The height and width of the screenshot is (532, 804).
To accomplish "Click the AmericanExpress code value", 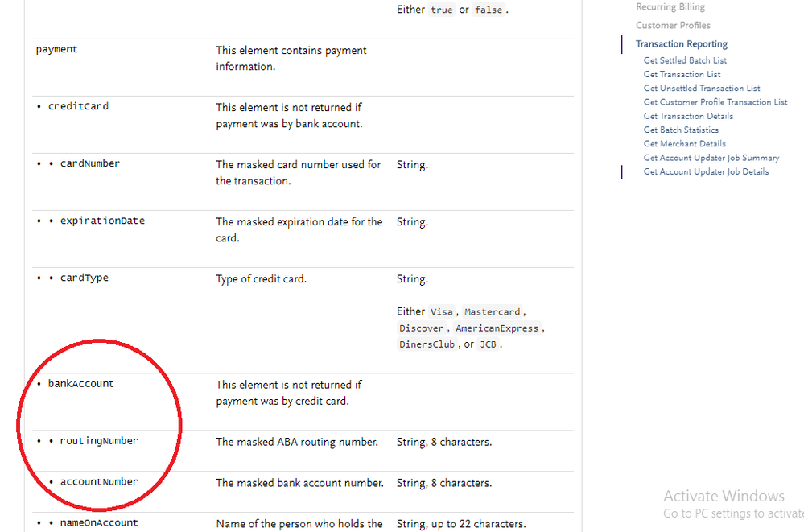I will 497,328.
